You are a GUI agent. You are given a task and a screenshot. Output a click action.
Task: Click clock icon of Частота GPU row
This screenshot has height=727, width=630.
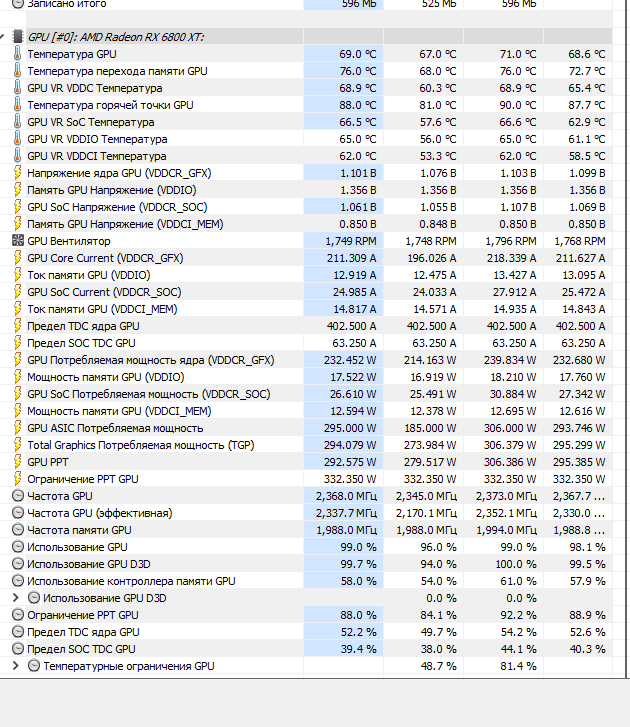(x=18, y=496)
